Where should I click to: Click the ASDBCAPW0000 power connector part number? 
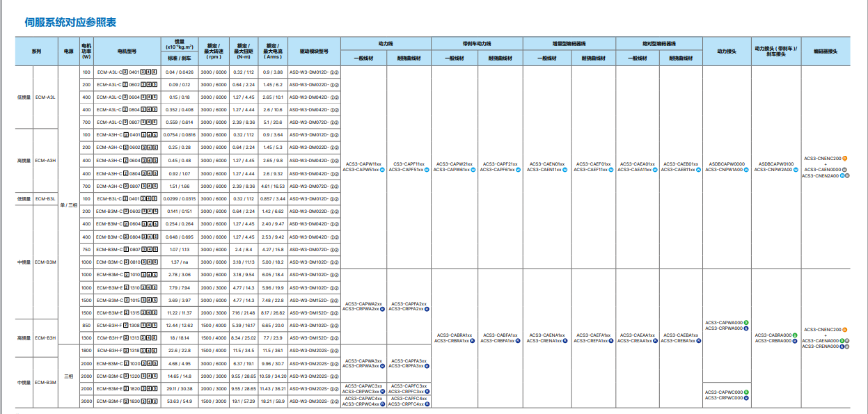click(726, 164)
